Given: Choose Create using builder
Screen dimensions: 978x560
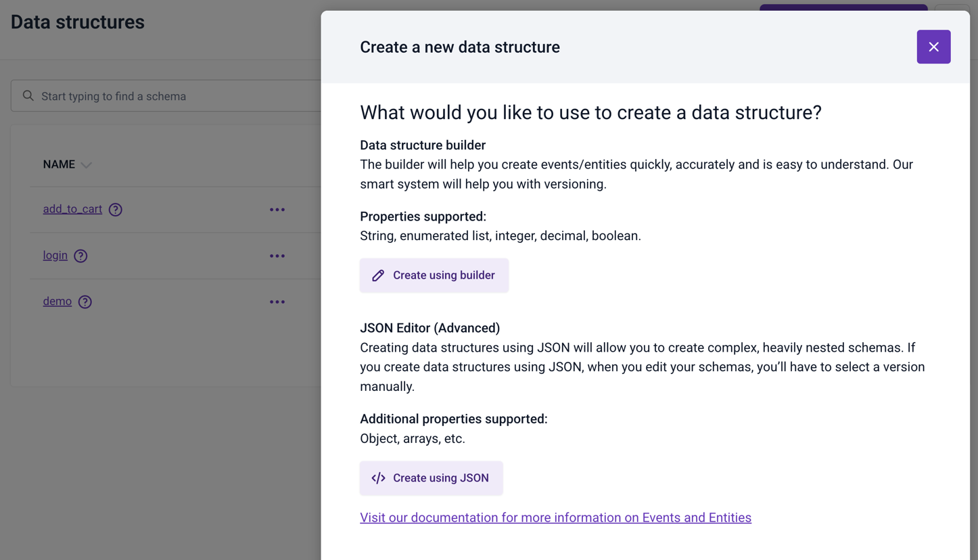Looking at the screenshot, I should 434,275.
